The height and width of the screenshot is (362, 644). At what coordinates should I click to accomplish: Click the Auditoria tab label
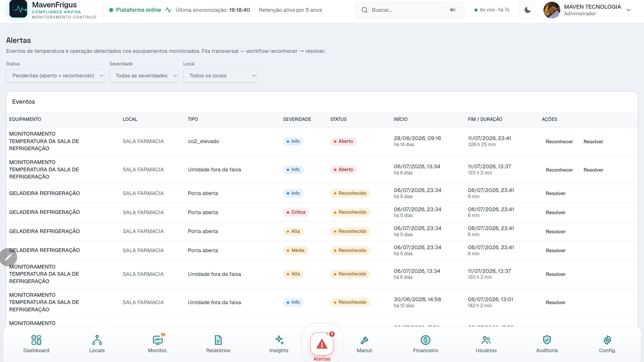coord(547,350)
